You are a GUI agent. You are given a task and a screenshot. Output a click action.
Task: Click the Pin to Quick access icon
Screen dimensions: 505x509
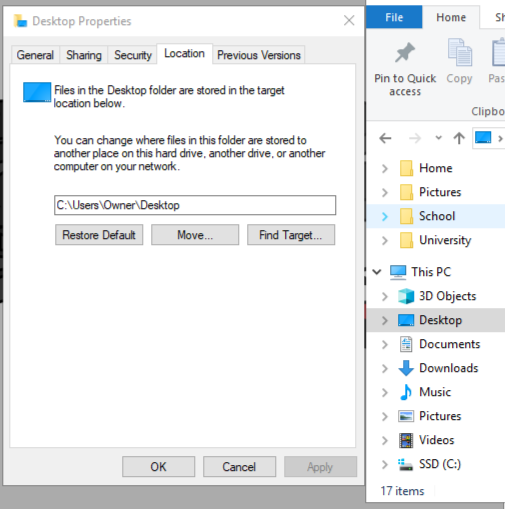405,52
